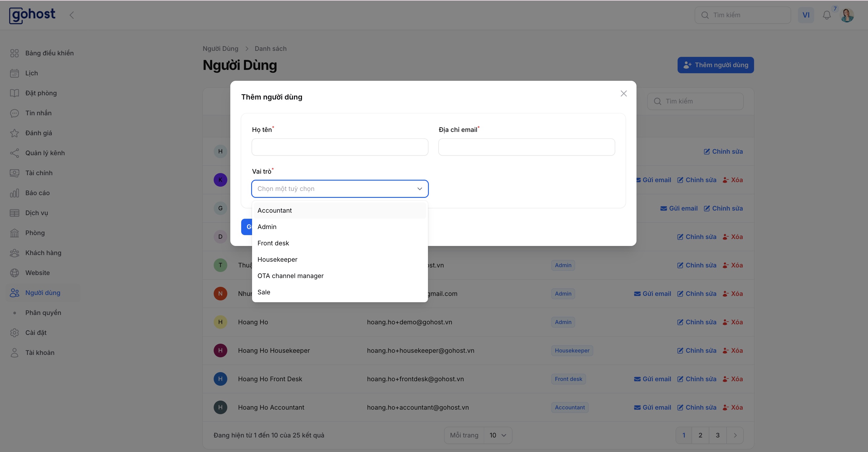Collapse the Vai trò dropdown
868x452 pixels.
(419, 189)
